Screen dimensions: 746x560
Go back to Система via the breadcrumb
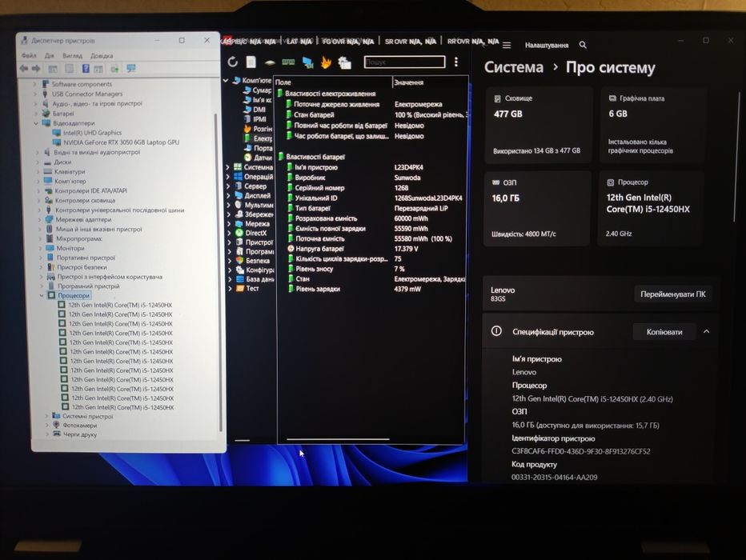[x=514, y=67]
